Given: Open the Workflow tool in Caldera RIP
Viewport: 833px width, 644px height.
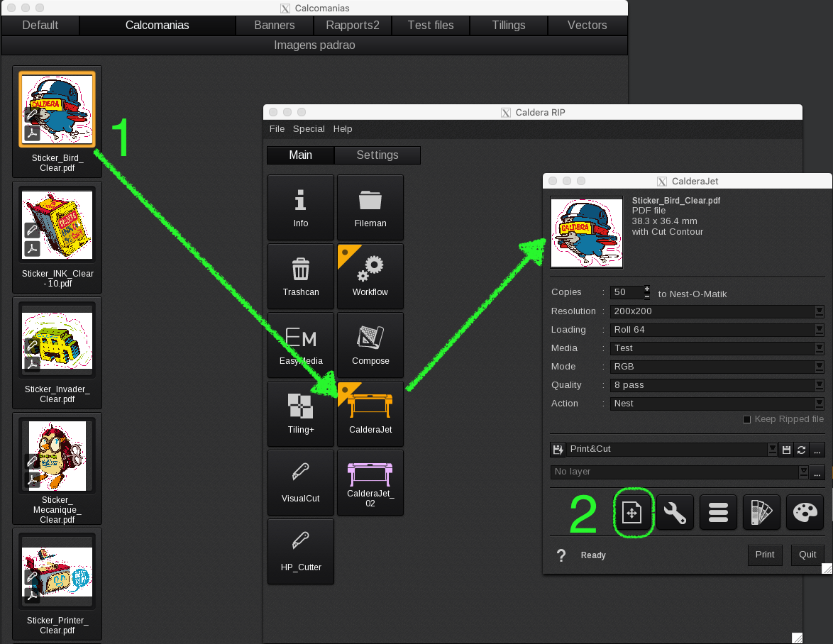Looking at the screenshot, I should point(370,276).
